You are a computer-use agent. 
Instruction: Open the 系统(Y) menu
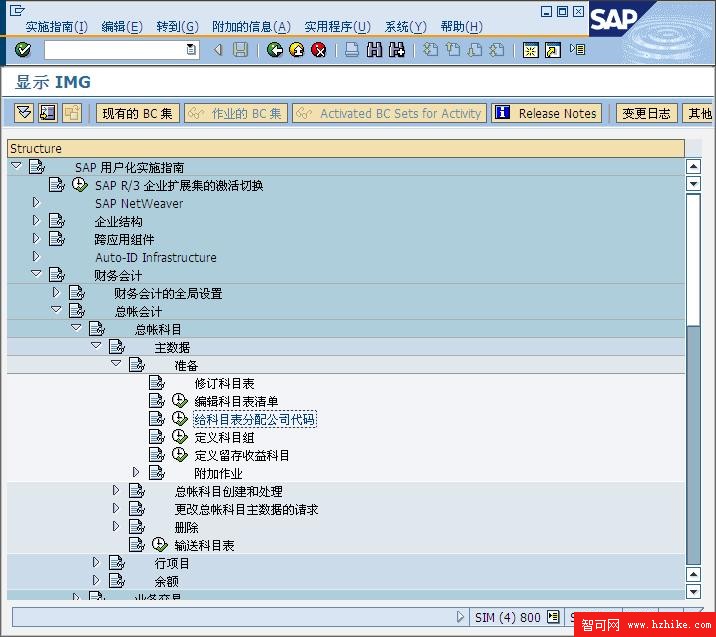(405, 26)
